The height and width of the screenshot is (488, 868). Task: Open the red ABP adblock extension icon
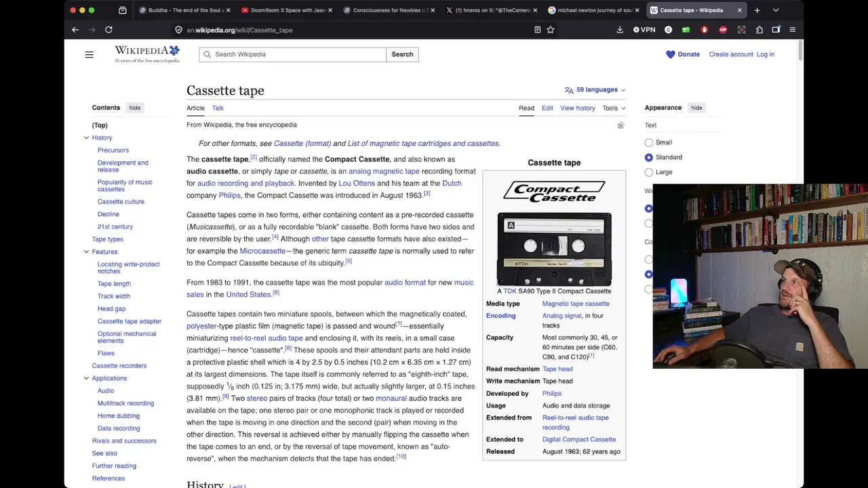[x=722, y=30]
